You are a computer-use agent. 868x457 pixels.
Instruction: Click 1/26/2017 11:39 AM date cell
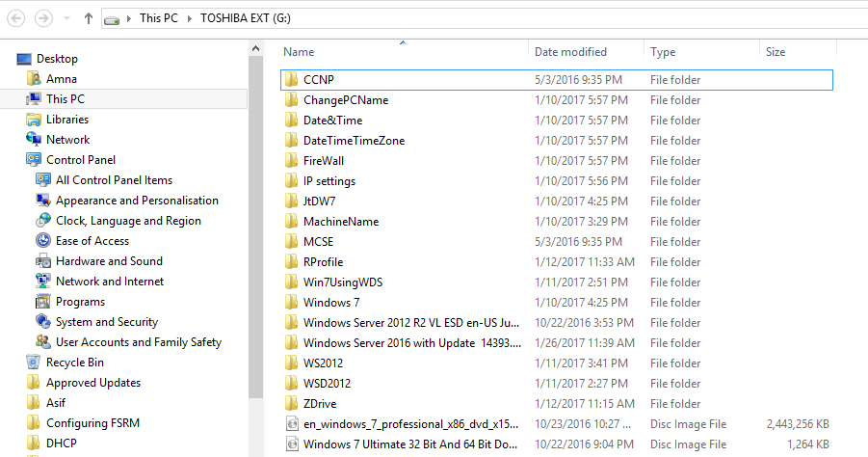point(585,343)
